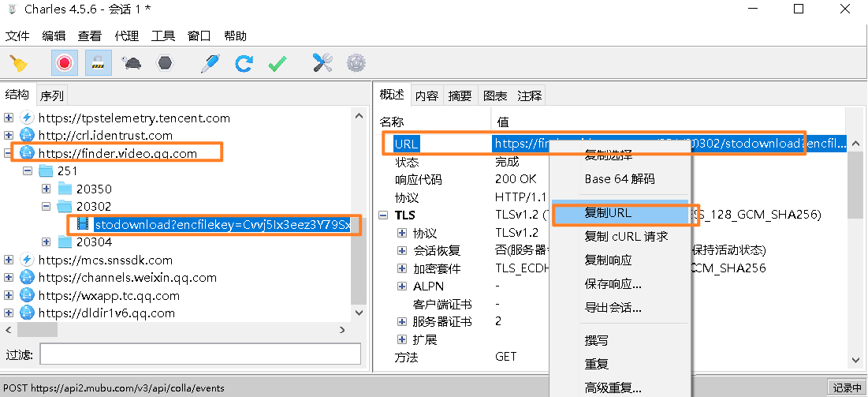Switch to the 注释 tab

point(529,96)
